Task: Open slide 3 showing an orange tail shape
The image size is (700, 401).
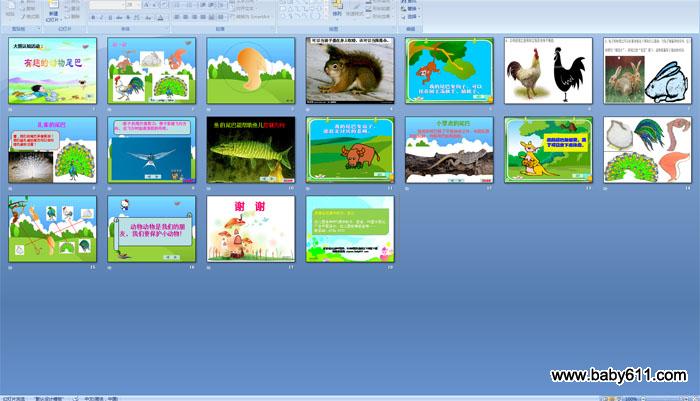Action: 251,71
